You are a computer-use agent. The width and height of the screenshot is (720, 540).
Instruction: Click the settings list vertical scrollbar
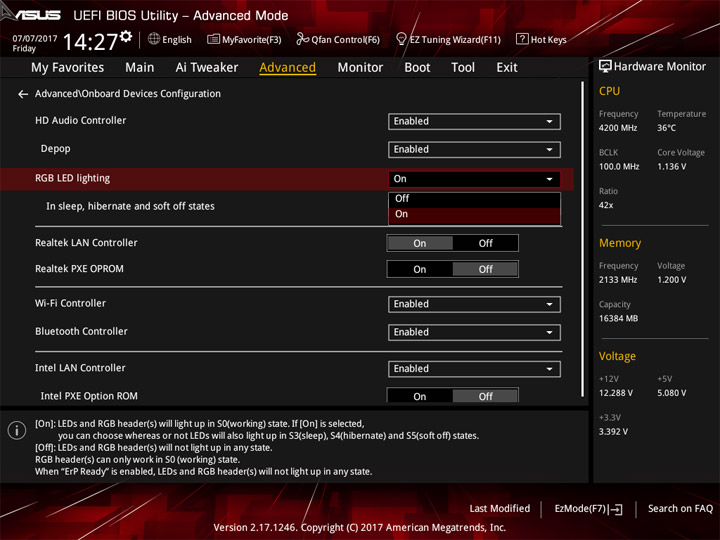pyautogui.click(x=583, y=239)
